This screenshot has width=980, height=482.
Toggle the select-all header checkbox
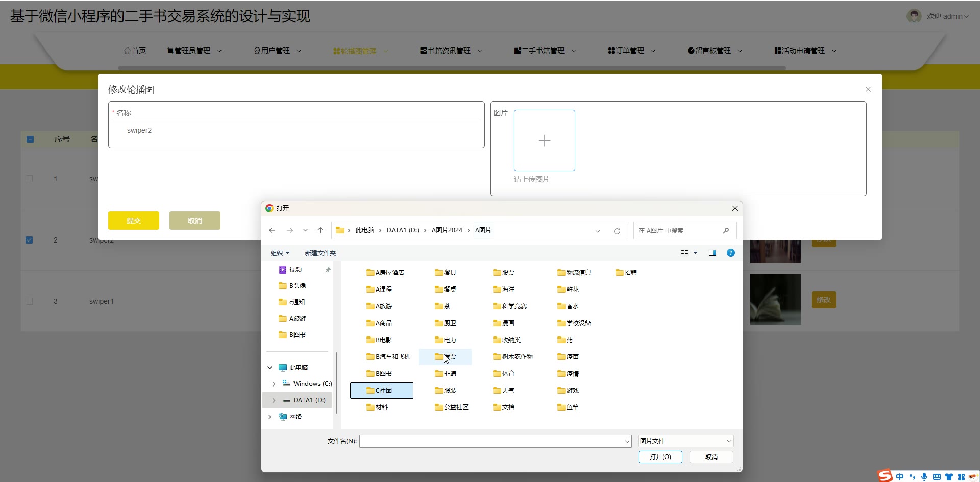30,139
